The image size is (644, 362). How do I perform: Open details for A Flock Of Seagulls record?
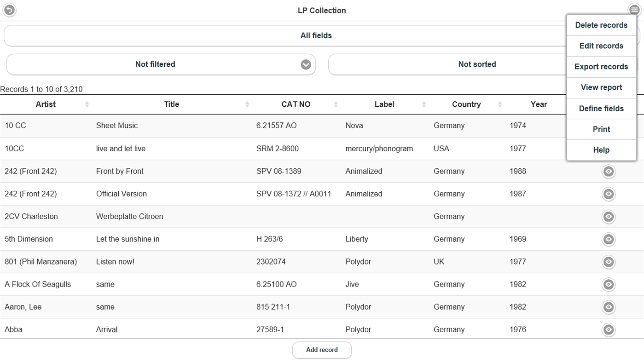click(x=608, y=284)
